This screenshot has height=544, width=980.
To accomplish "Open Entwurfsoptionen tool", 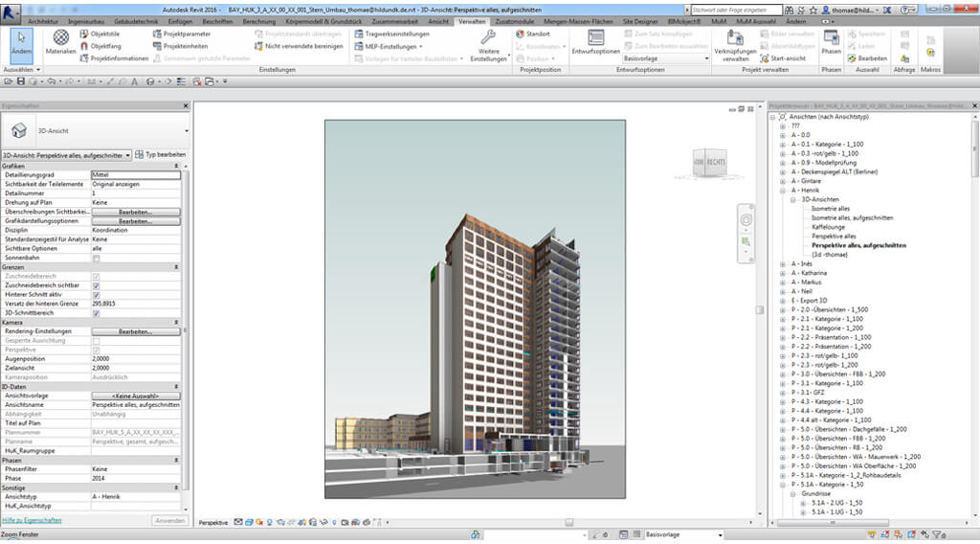I will tap(595, 43).
